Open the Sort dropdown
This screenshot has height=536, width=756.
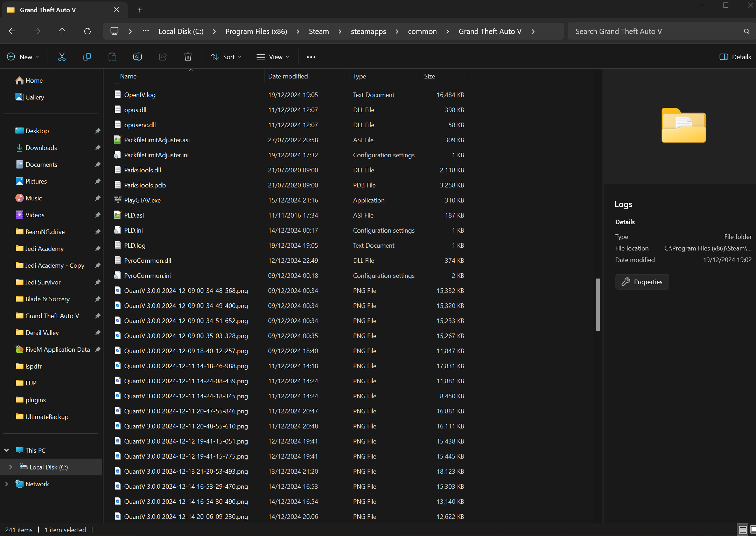coord(226,57)
